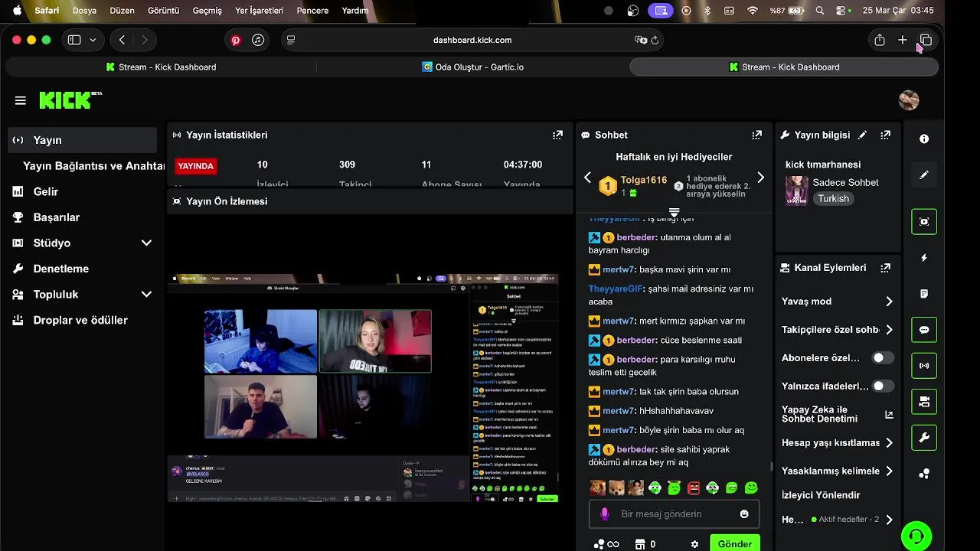Open Safari sidebar dropdown arrow
Screen dimensions: 980x551
coord(93,40)
